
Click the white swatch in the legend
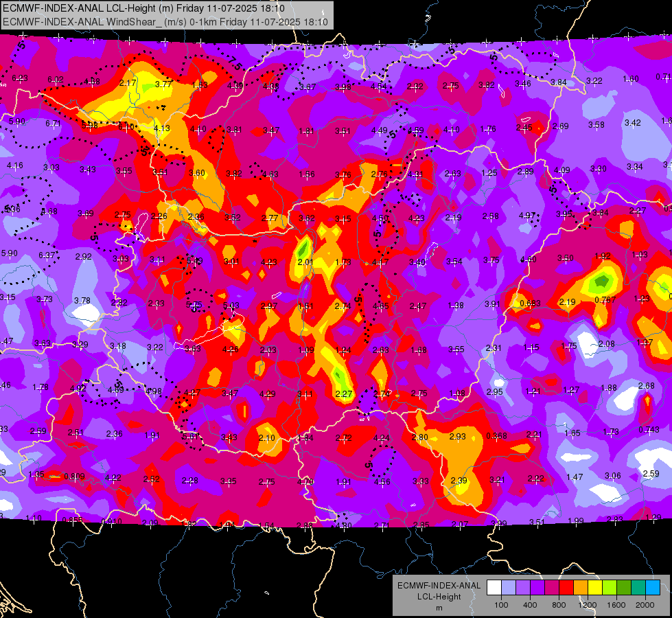(x=494, y=588)
